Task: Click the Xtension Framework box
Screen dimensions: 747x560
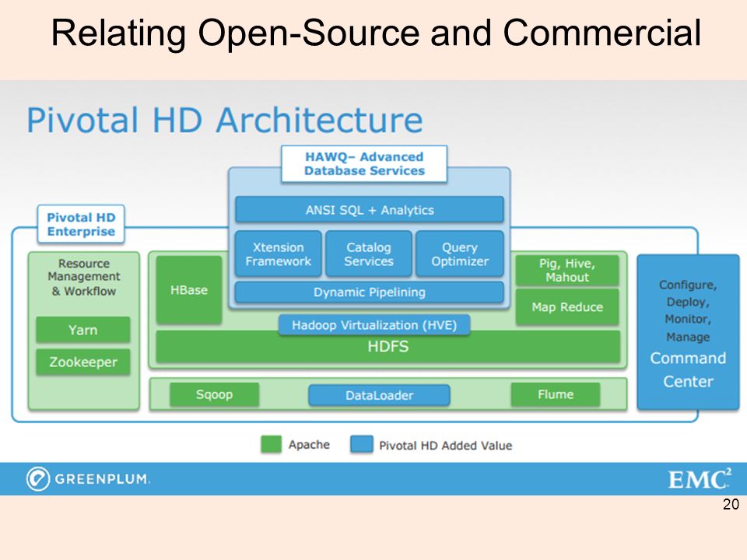Action: pos(279,254)
